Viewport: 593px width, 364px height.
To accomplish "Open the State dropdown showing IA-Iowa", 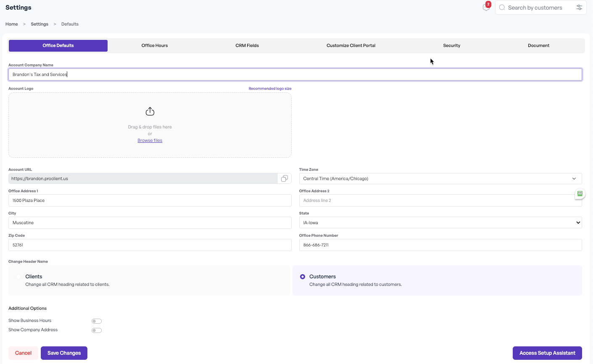I will coord(440,223).
